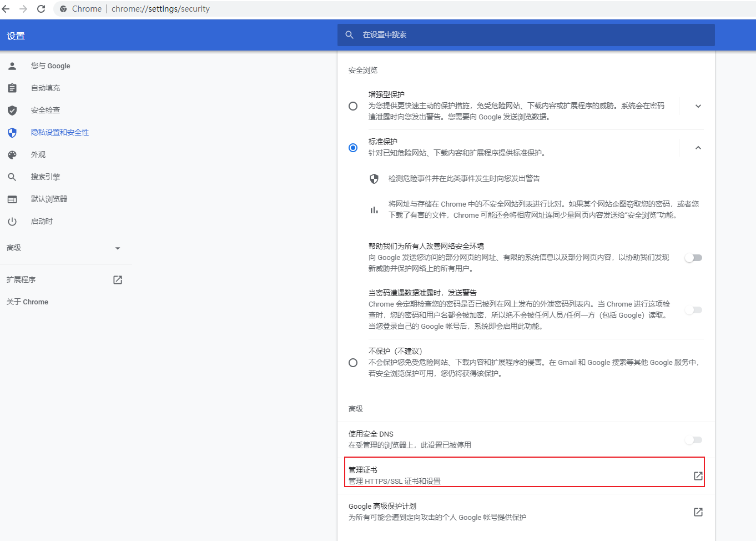756x541 pixels.
Task: Click the 使用安全 DNS row title
Action: [371, 434]
